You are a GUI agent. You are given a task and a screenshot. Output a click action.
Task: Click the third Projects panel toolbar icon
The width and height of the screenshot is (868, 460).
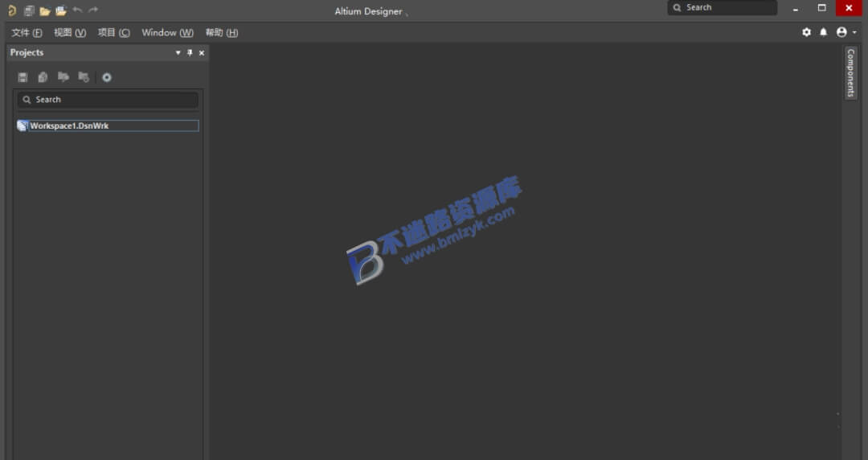63,77
